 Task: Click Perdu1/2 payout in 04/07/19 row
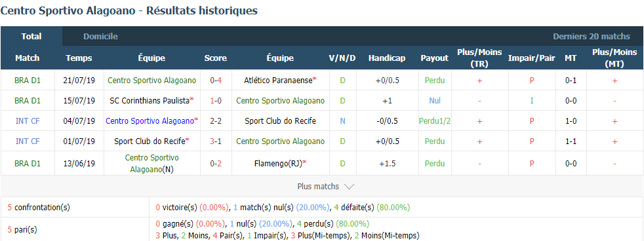pyautogui.click(x=435, y=121)
